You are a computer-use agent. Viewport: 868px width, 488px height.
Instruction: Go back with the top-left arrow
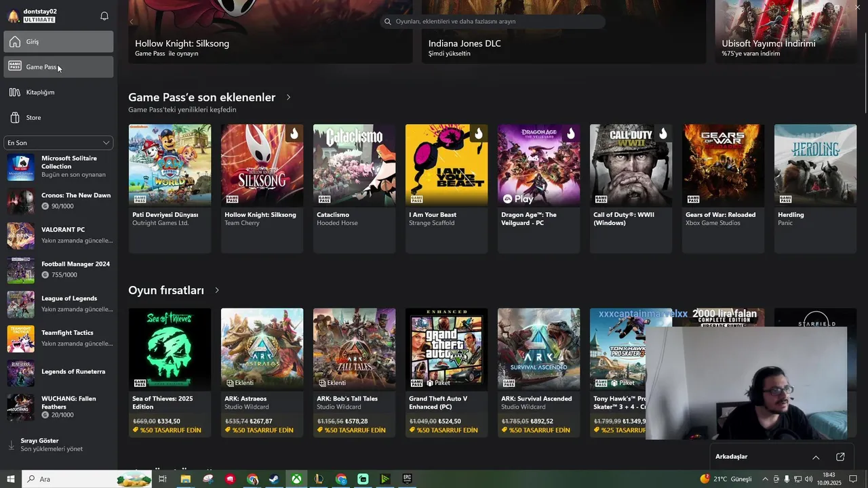click(x=131, y=22)
